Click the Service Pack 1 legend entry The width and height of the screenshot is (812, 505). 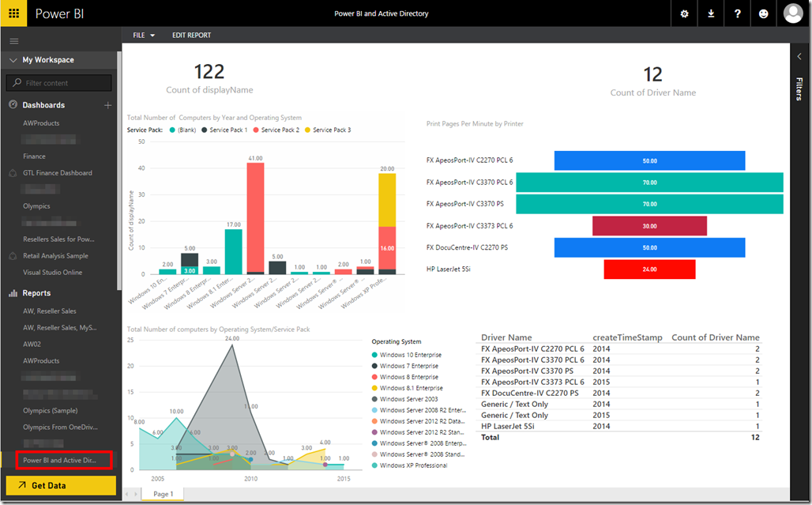coord(224,130)
